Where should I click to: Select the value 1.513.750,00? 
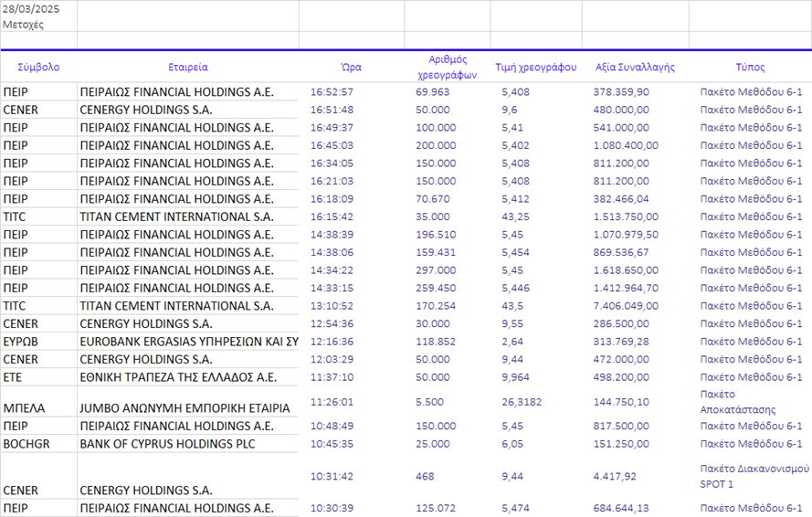pyautogui.click(x=626, y=217)
